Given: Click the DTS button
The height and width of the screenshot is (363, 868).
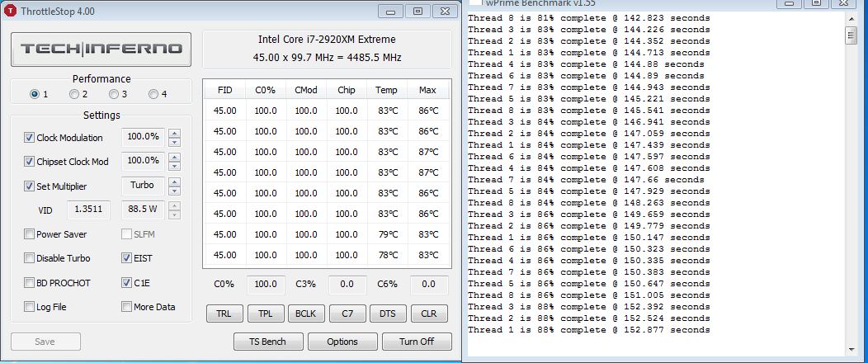Looking at the screenshot, I should click(388, 313).
